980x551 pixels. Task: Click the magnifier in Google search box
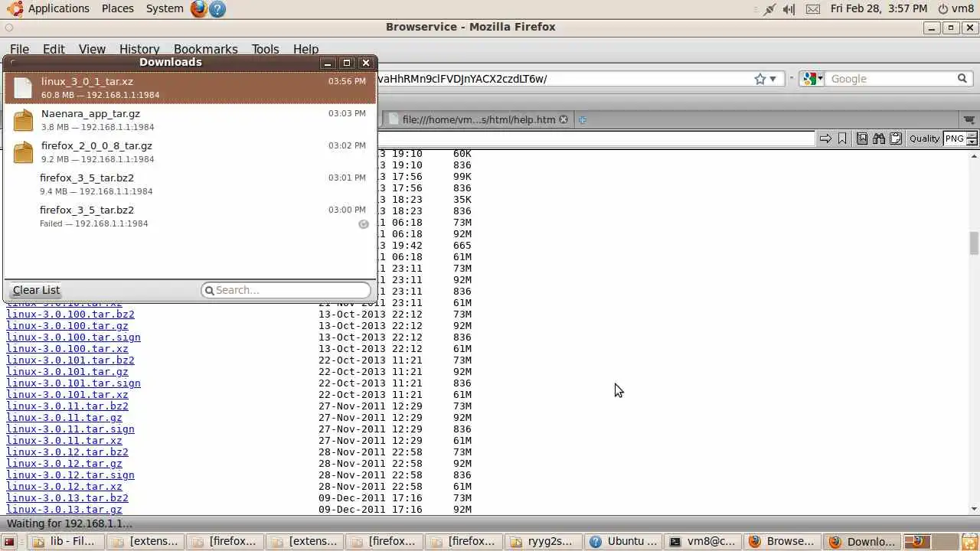coord(962,79)
